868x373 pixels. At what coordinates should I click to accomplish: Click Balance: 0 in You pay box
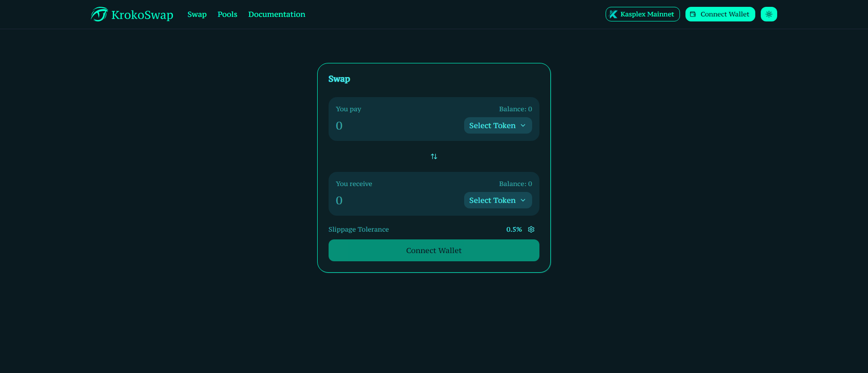(516, 109)
